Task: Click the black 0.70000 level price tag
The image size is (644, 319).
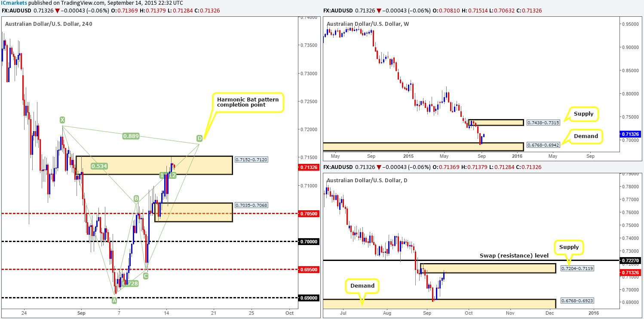Action: click(x=308, y=242)
